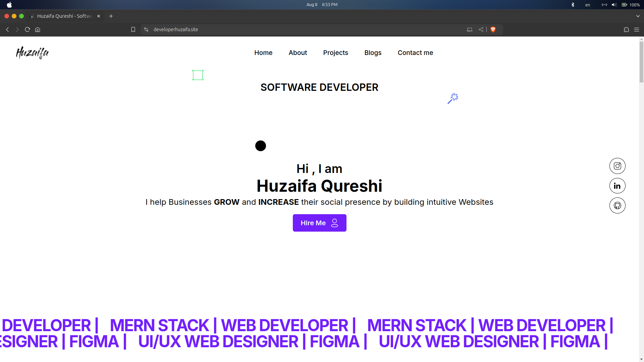Click the share icon in the browser toolbar
The image size is (644, 362).
coord(481,29)
